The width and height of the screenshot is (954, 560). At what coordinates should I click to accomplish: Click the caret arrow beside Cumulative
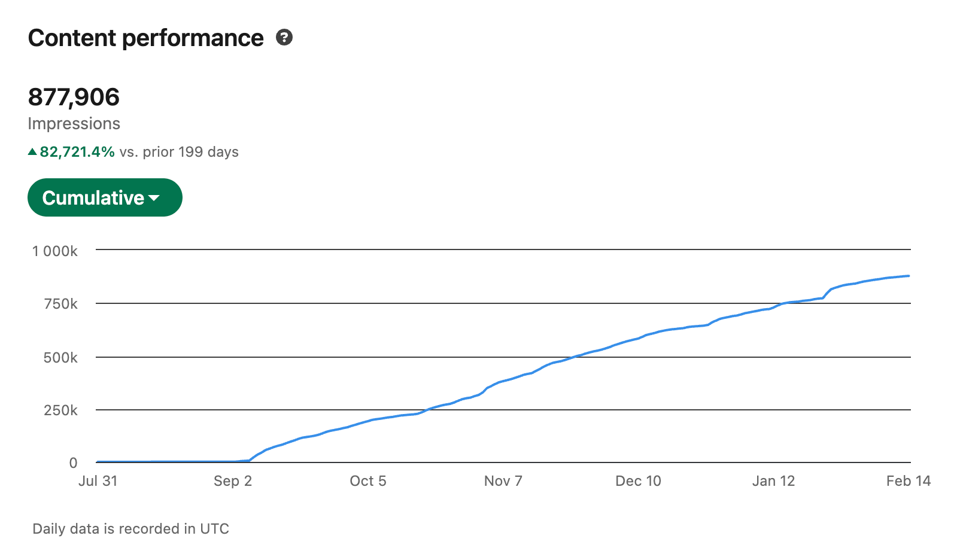[154, 198]
